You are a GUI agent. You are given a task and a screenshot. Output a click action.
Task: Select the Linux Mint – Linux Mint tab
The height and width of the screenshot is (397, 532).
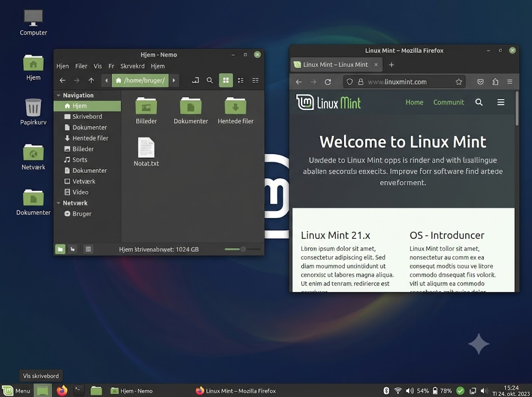point(337,65)
